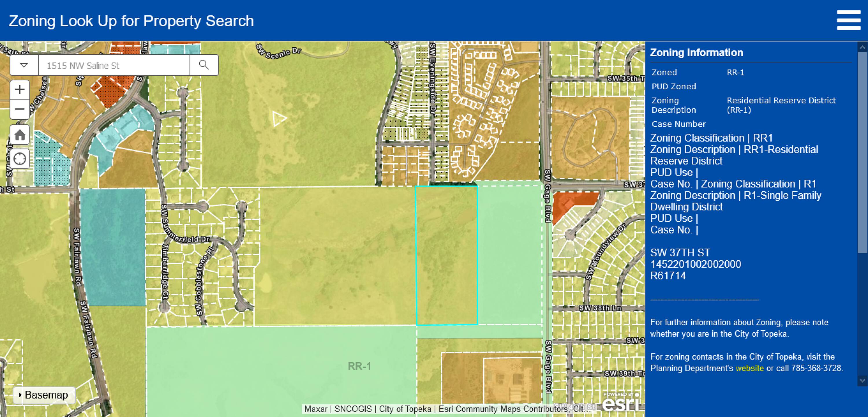Click the highlighted cyan-outlined parcel
Screen dimensions: 868x417
point(446,256)
